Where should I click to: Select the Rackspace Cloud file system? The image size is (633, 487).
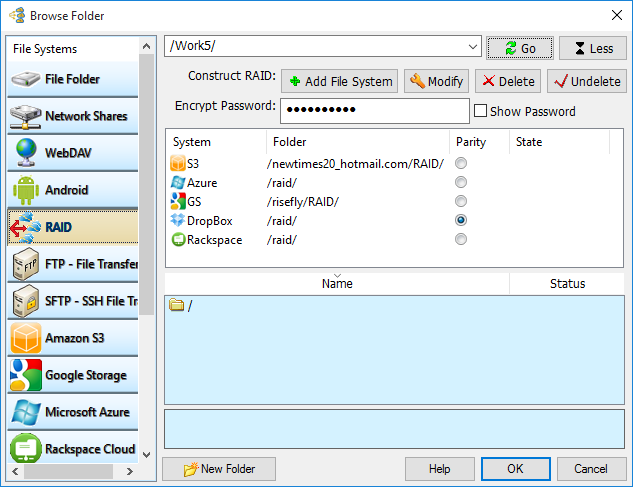click(73, 449)
